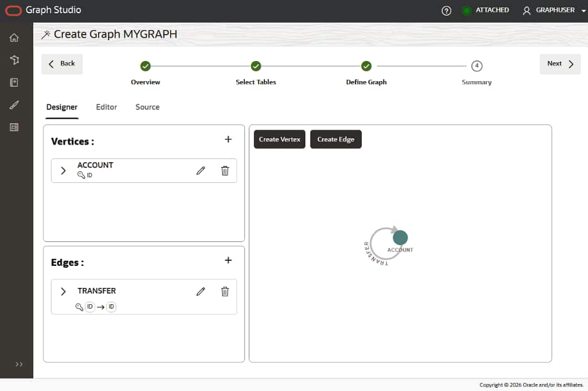This screenshot has width=588, height=391.
Task: Delete the ACCOUNT vertex with trash icon
Action: coord(225,171)
